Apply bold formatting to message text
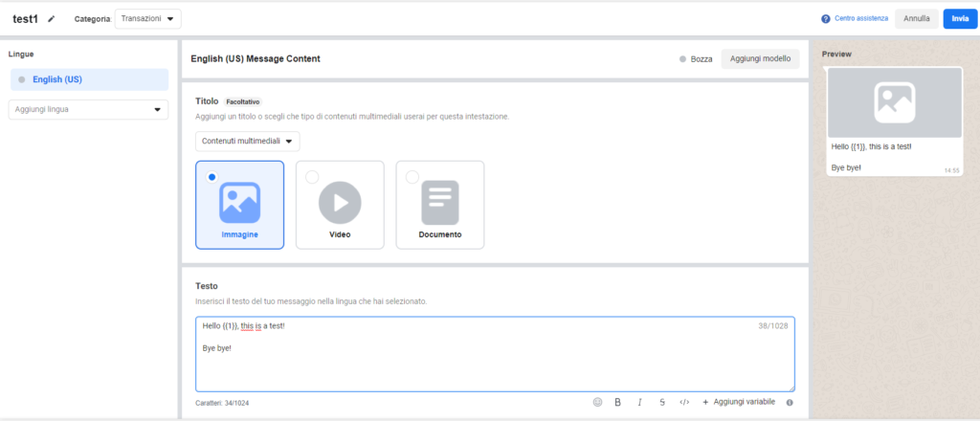 click(x=617, y=402)
